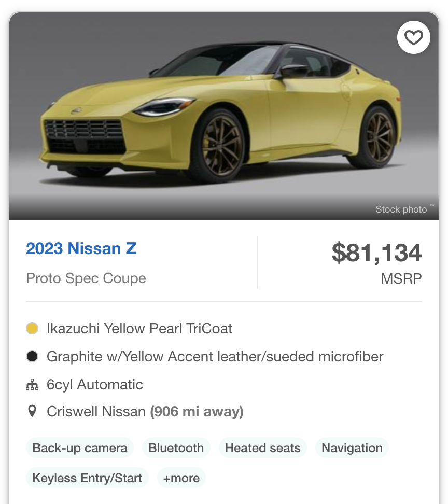Select the Bluetooth feature tag

[176, 448]
